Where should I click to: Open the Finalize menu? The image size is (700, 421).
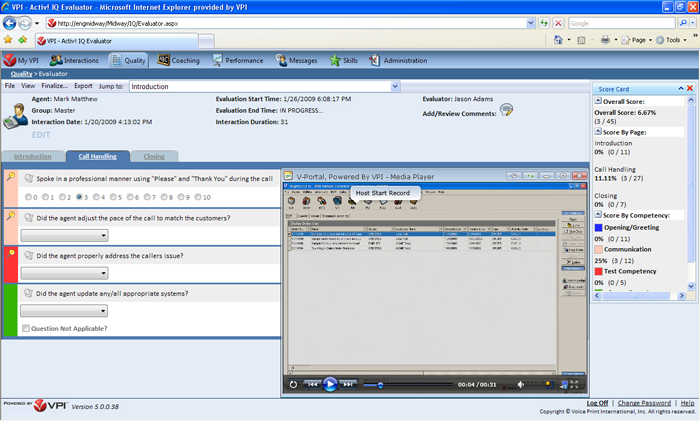point(55,87)
